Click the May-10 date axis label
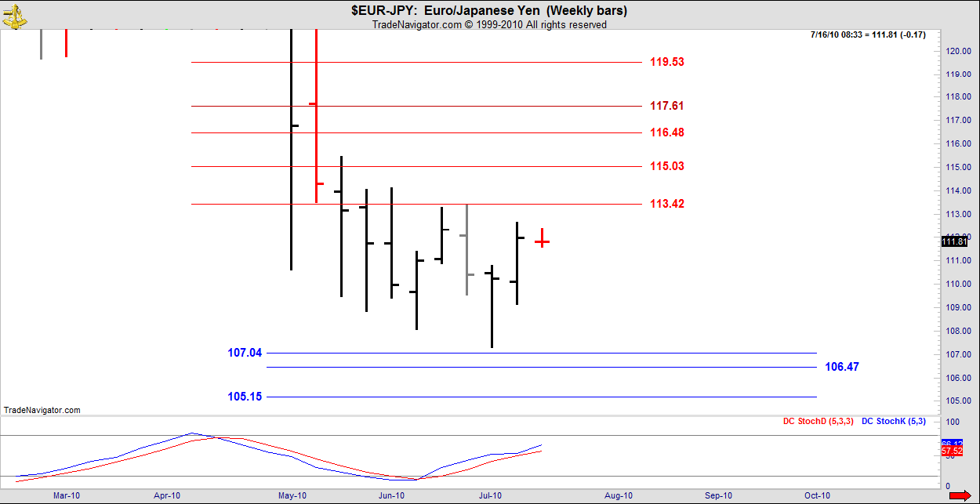980x504 pixels. pyautogui.click(x=292, y=495)
